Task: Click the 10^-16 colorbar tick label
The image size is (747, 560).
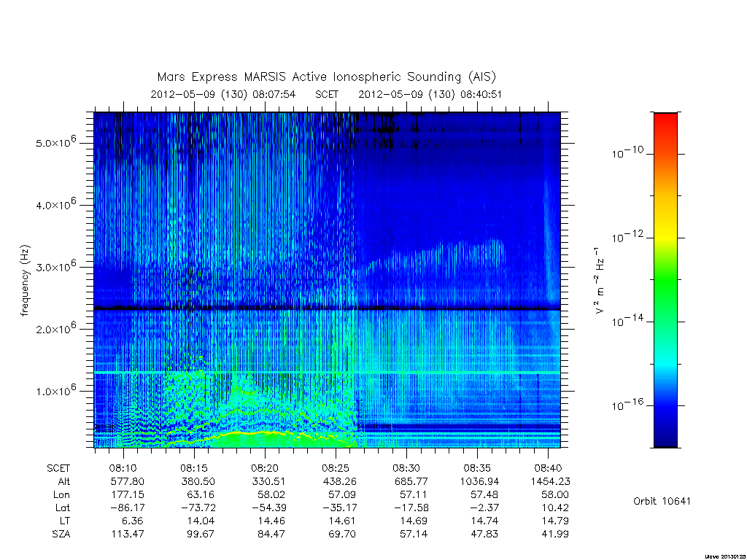Action: click(627, 405)
